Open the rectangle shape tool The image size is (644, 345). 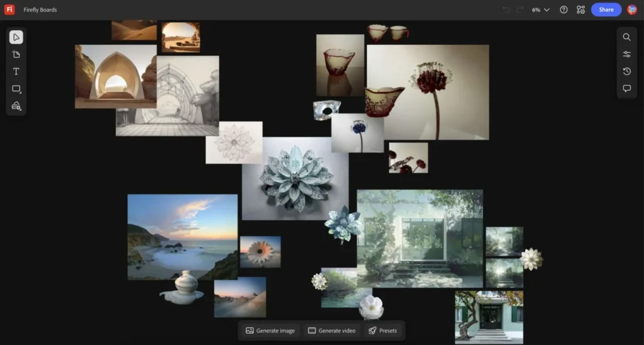[16, 89]
